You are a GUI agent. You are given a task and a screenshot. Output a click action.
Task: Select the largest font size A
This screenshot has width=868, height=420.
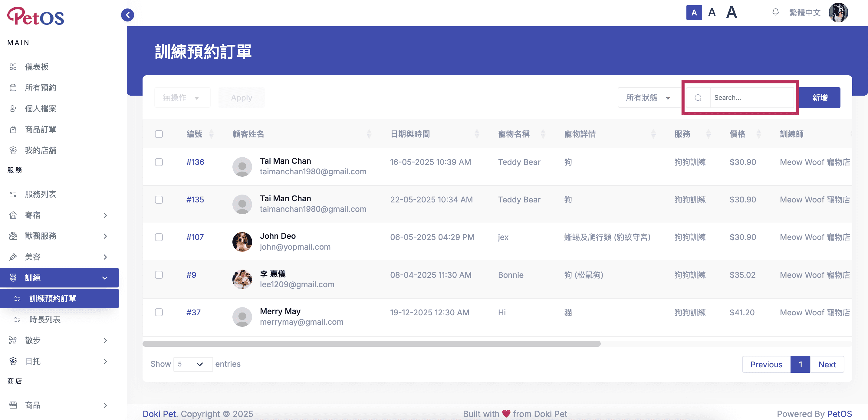731,13
